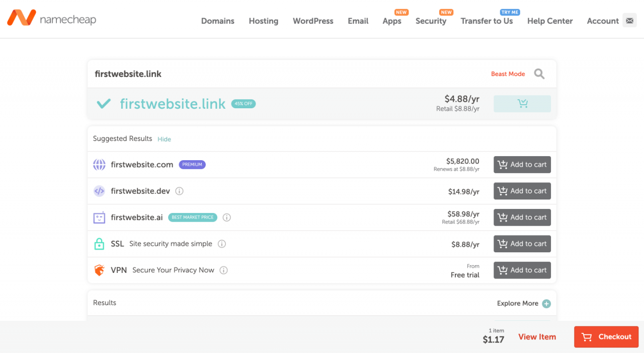Open the Help Center menu
Viewport: 644px width, 353px height.
[550, 21]
